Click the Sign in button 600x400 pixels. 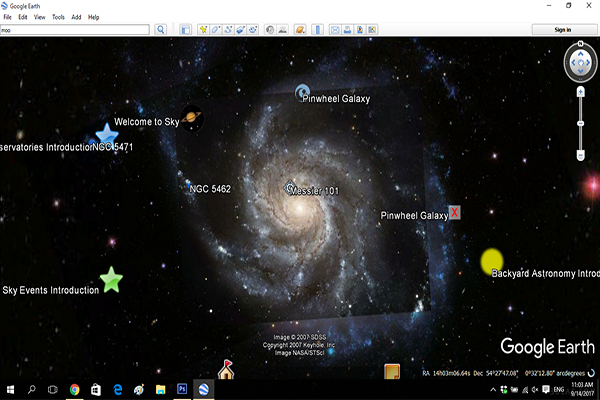point(563,29)
